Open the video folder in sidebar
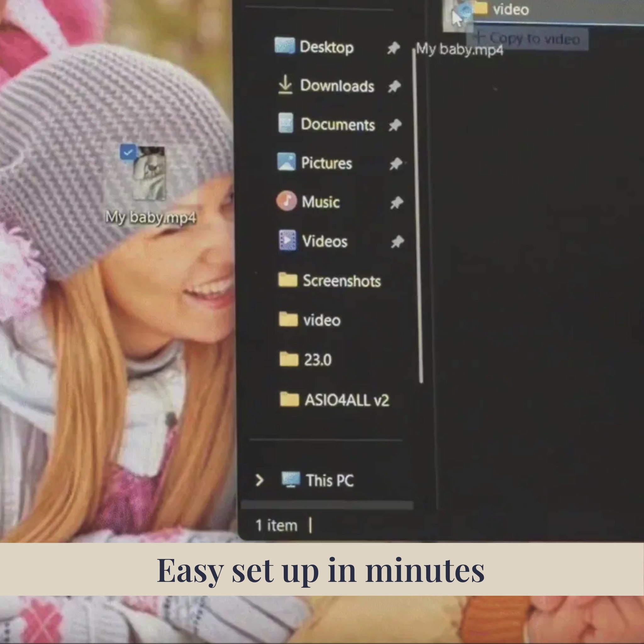The image size is (644, 644). click(322, 320)
